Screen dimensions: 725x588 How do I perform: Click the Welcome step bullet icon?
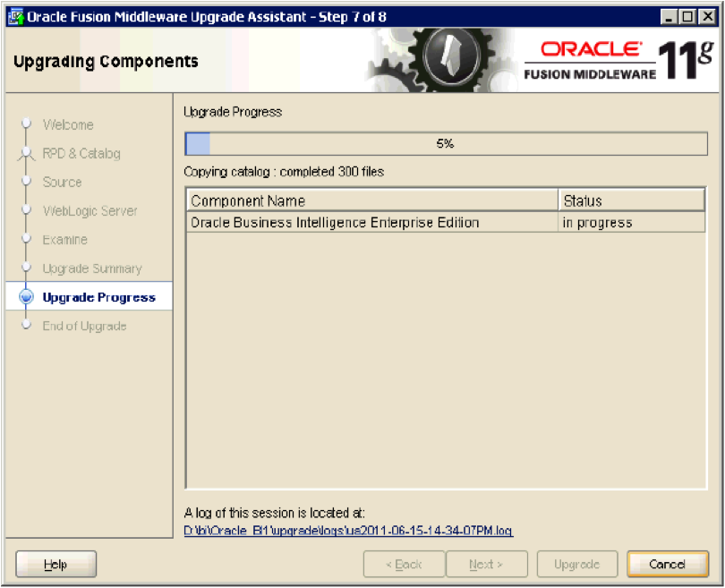pos(26,124)
